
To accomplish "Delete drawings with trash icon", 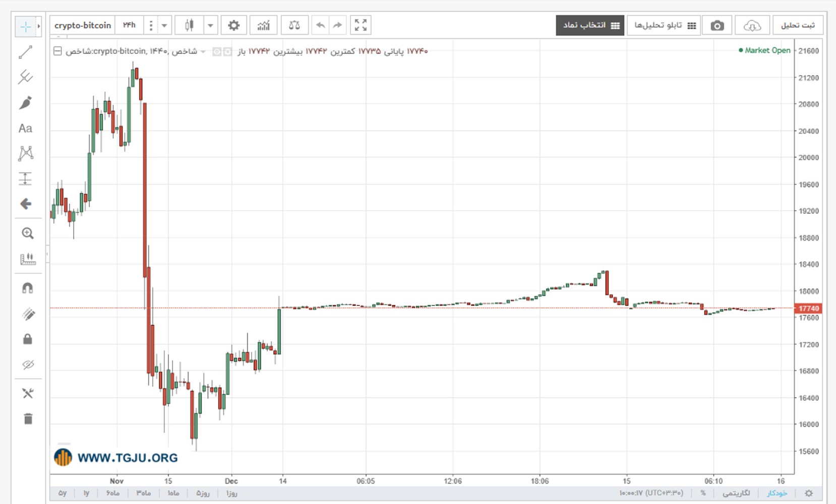I will 28,419.
